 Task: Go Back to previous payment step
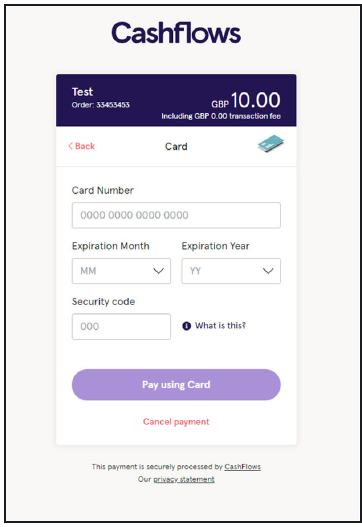click(x=82, y=146)
